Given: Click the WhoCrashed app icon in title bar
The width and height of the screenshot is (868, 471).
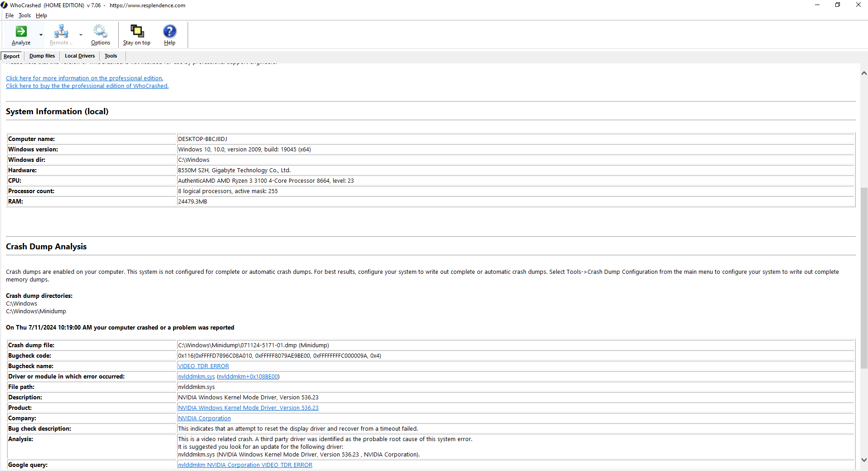Looking at the screenshot, I should click(x=5, y=5).
